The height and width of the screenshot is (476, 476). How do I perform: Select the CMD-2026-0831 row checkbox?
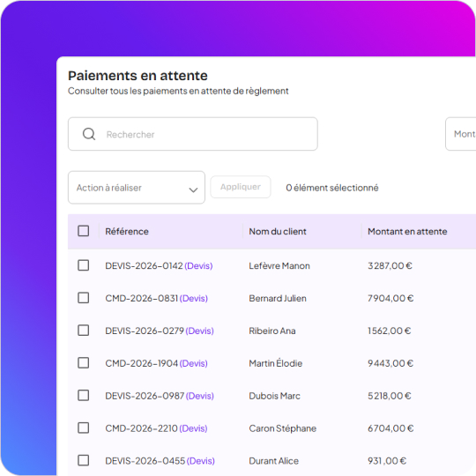coord(83,298)
